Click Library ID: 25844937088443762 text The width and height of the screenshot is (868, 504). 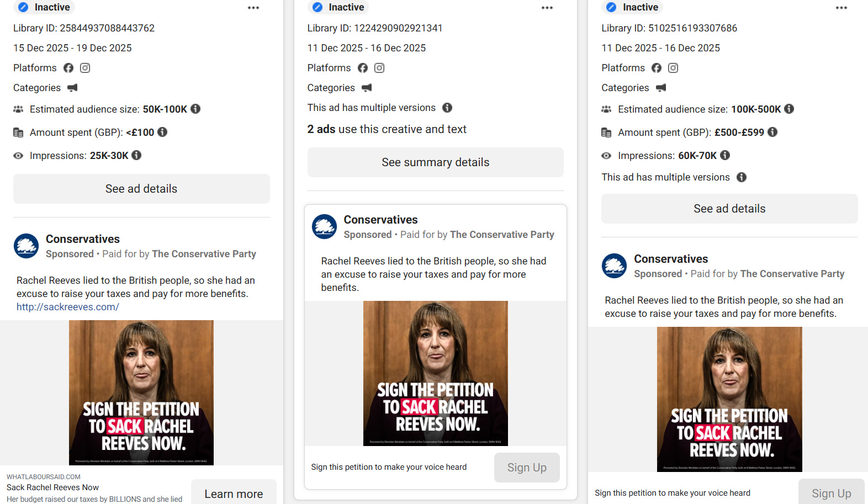84,28
